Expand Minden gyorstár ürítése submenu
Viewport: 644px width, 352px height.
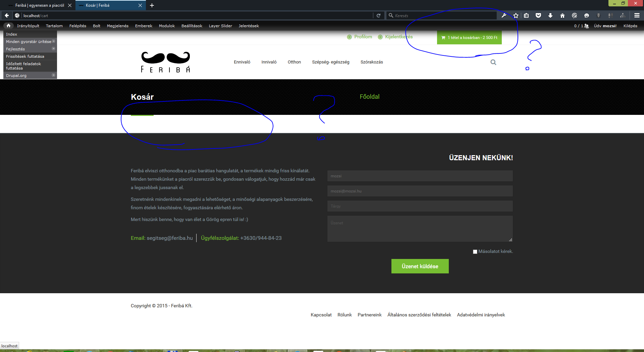[x=53, y=41]
